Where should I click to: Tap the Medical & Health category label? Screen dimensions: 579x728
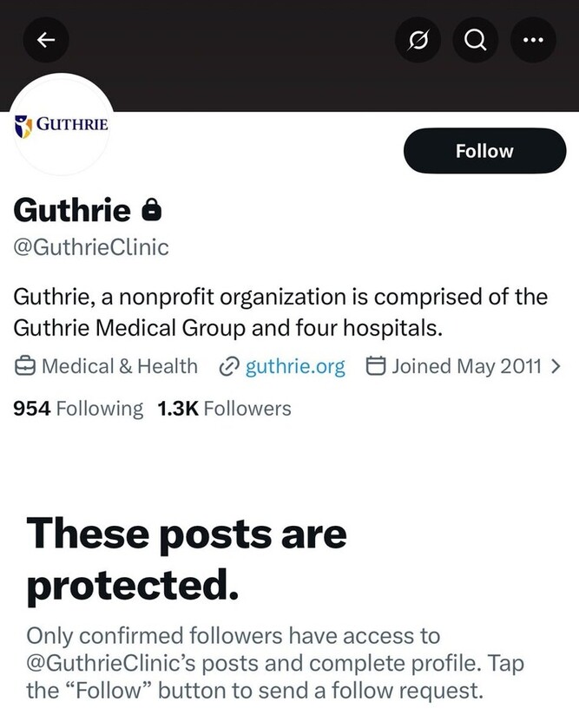click(x=119, y=367)
